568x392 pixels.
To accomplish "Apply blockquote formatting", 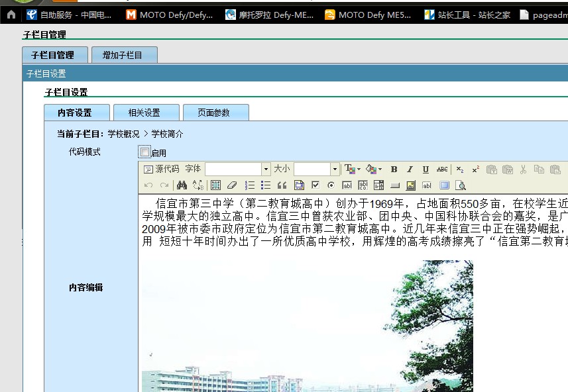I will tap(282, 185).
